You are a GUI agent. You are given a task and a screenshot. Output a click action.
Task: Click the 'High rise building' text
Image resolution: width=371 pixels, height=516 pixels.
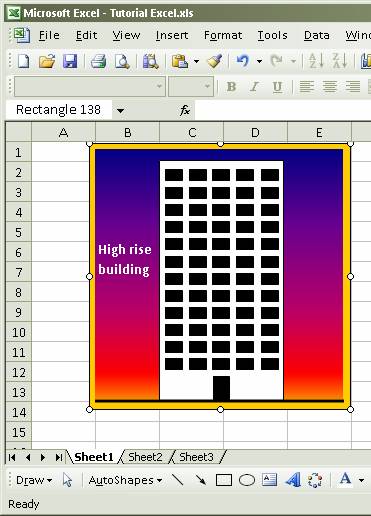[125, 259]
